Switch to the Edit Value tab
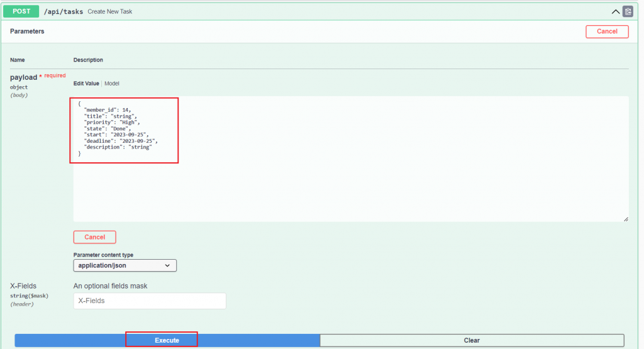Viewport: 644px width, 349px height. (86, 84)
